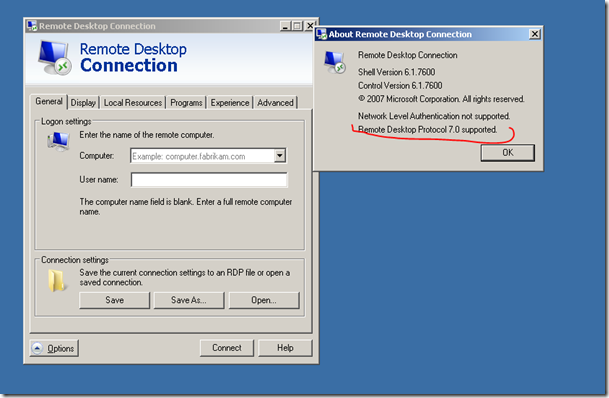The image size is (609, 398).
Task: Minimize the Remote Desktop Connection window
Action: (285, 26)
